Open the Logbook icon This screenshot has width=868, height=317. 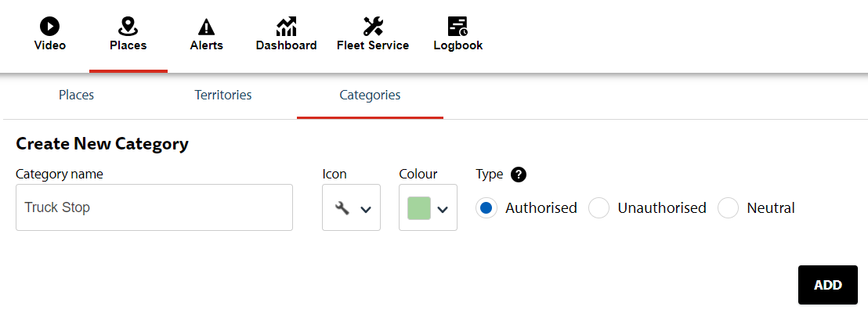click(x=458, y=26)
